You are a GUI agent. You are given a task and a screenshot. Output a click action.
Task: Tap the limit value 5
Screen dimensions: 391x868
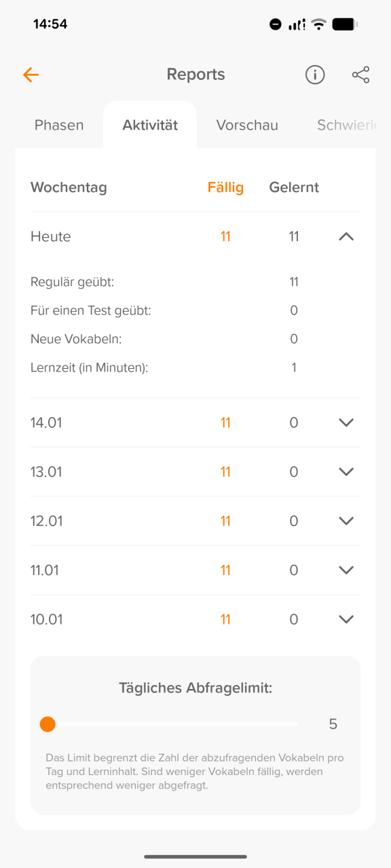[x=333, y=724]
